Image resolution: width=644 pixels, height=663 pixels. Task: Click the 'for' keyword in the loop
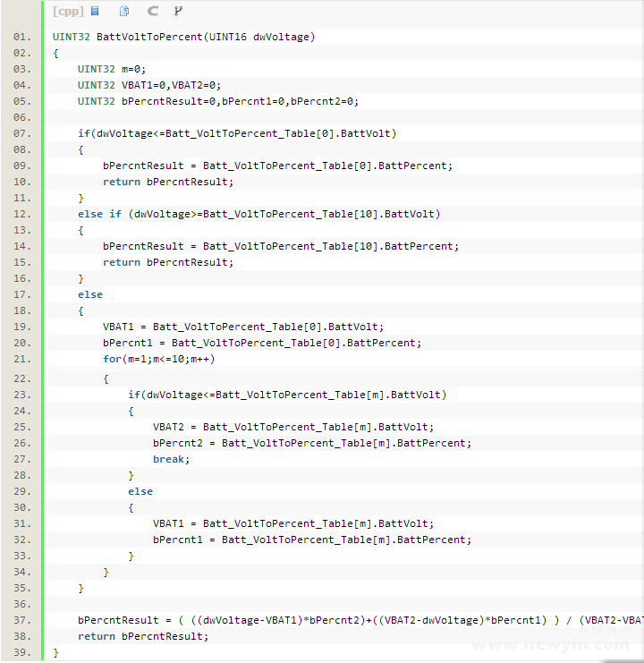pos(112,359)
